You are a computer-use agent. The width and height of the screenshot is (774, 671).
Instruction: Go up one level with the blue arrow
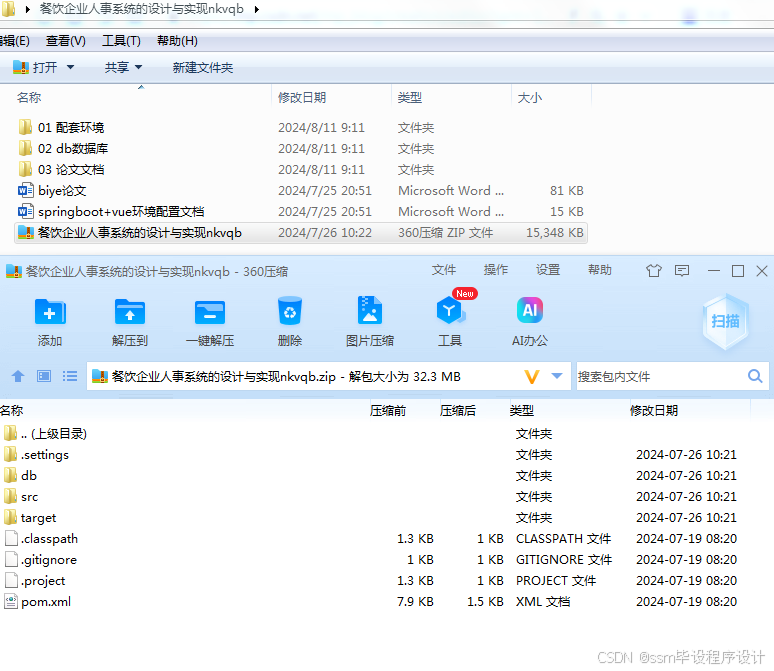tap(18, 376)
